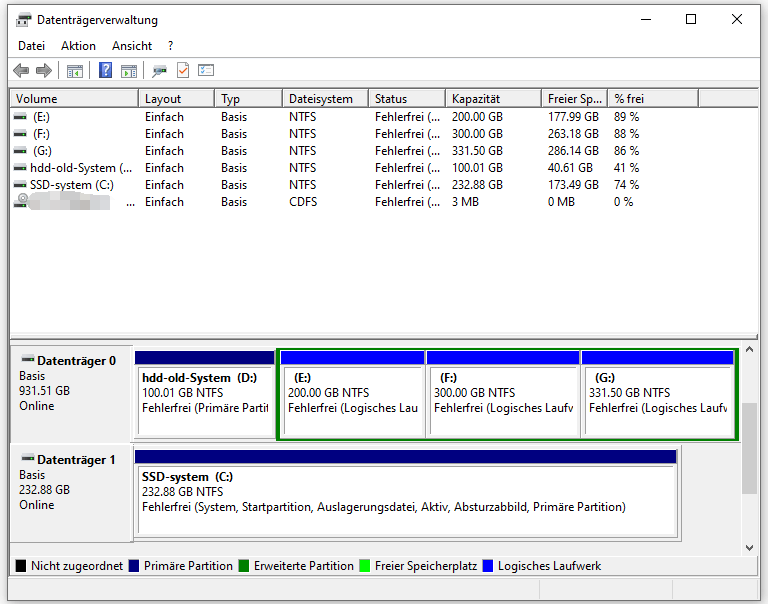Screen dimensions: 768x604
Task: Open the Aktion menu
Action: (78, 46)
